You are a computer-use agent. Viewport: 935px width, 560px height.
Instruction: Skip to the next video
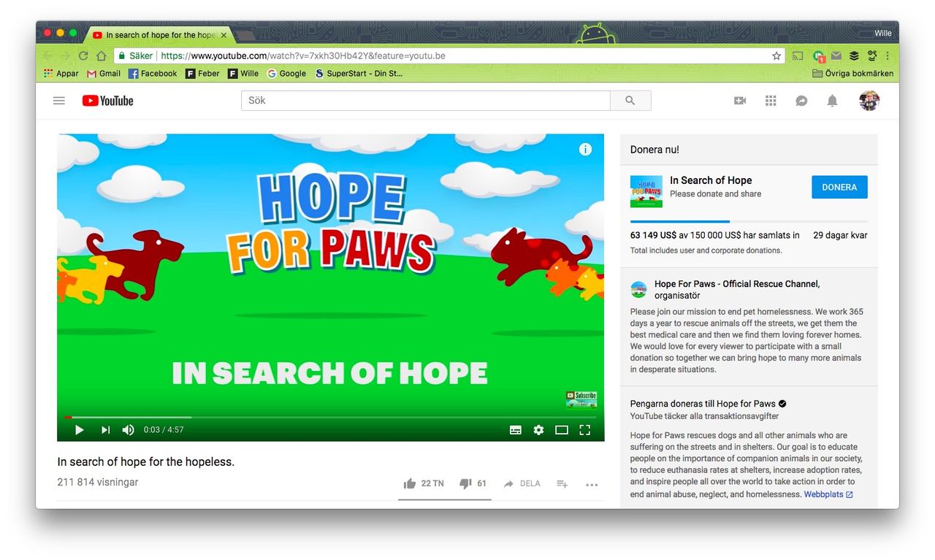tap(105, 430)
